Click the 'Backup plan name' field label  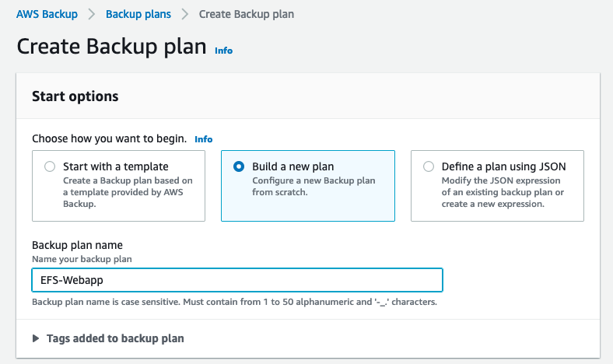click(77, 246)
